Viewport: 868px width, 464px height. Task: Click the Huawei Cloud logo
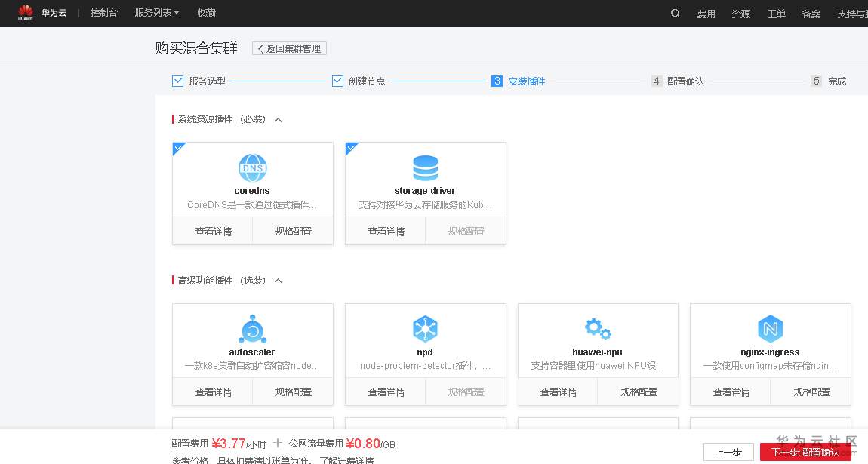[x=42, y=12]
